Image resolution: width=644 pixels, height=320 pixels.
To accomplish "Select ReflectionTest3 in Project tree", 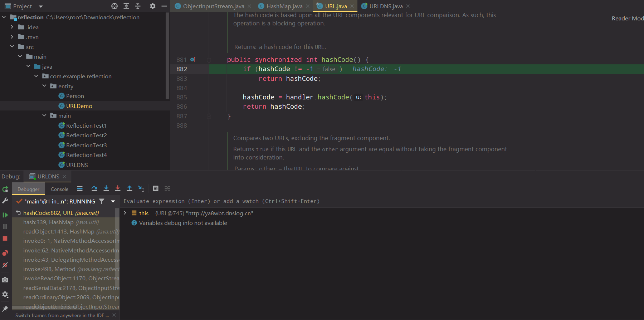I will tap(86, 145).
